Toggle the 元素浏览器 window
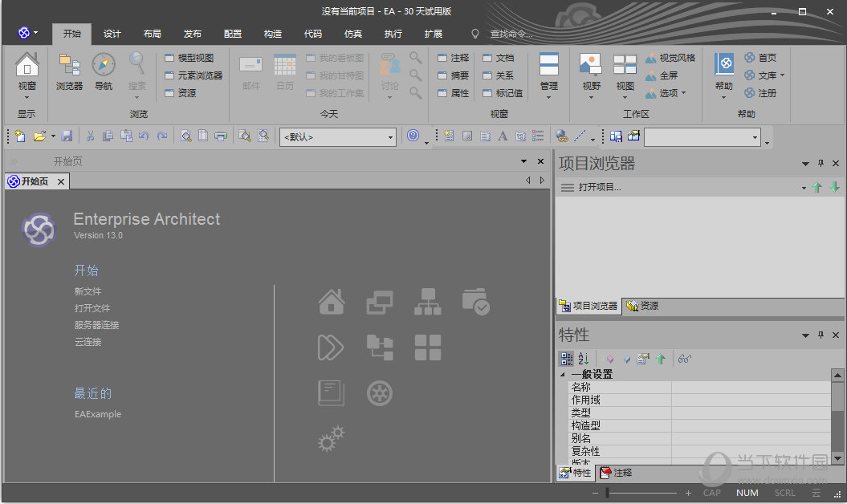Viewport: 847px width, 504px height. [x=193, y=75]
